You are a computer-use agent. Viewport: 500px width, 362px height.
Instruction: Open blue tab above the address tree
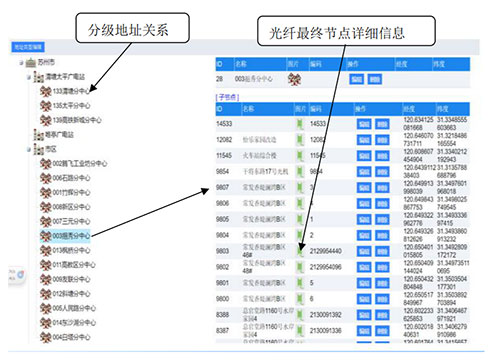(x=28, y=47)
